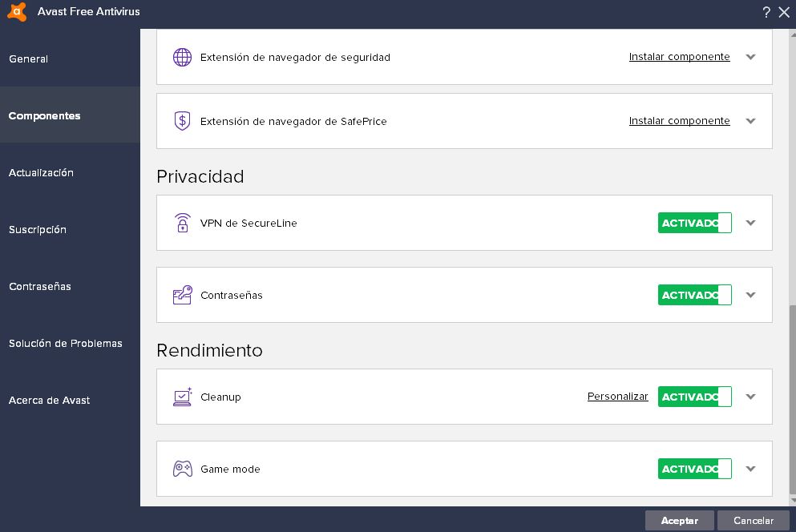Click the scrollbar down arrow
The image size is (796, 532).
pos(793,501)
